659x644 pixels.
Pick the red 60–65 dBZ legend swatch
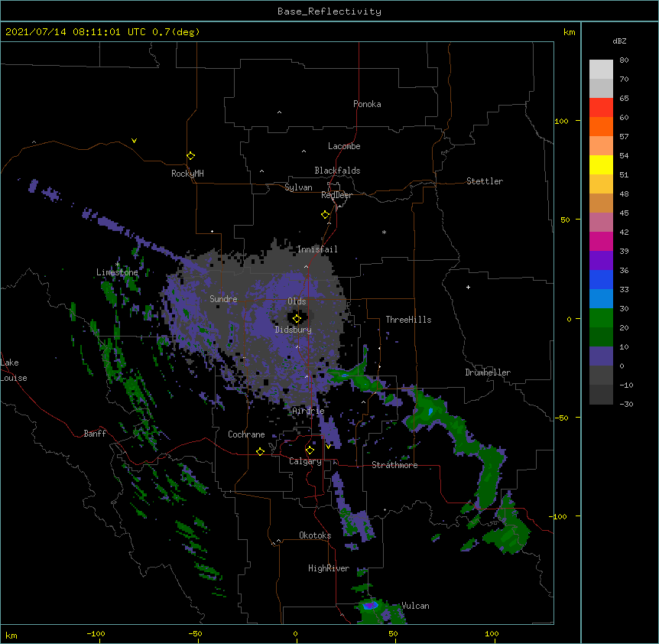601,108
